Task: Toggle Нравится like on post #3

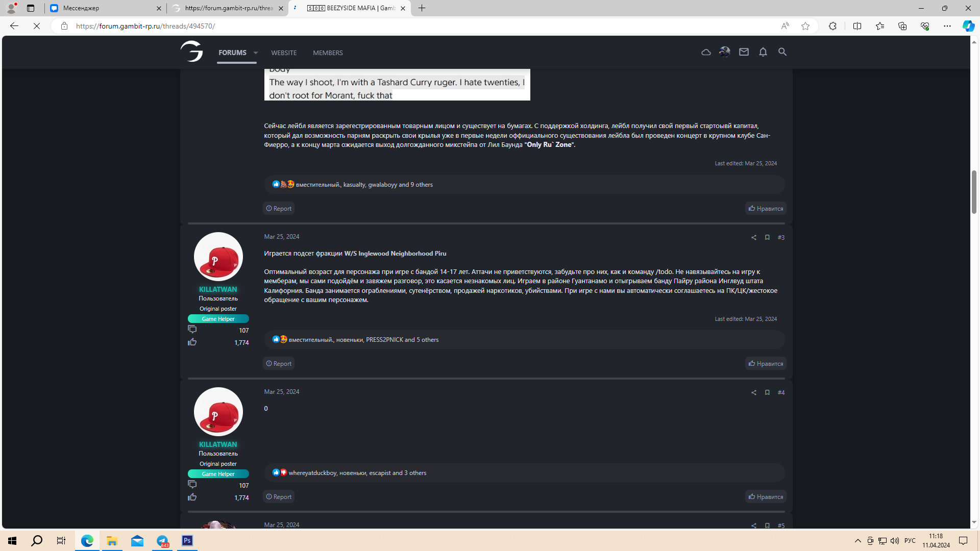Action: pos(766,363)
